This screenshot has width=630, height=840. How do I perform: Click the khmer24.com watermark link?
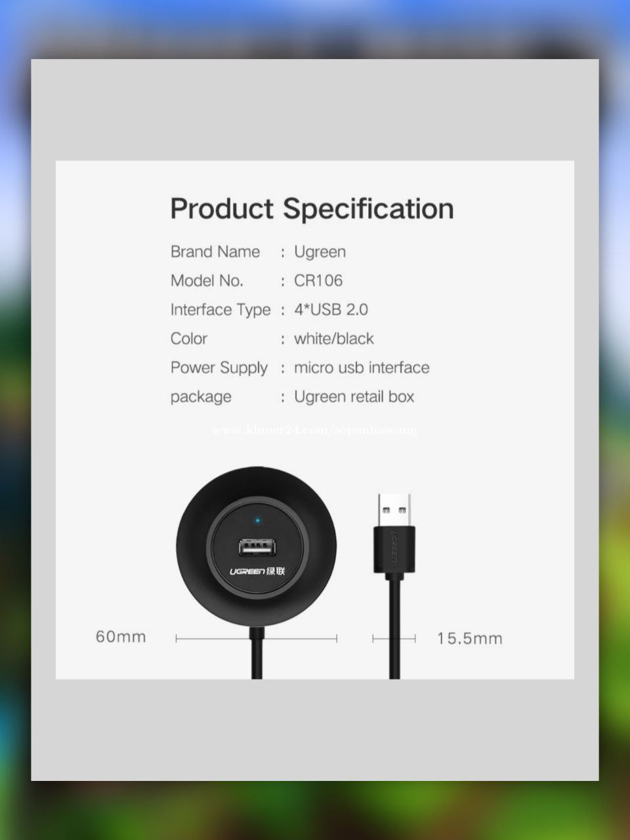(x=314, y=430)
